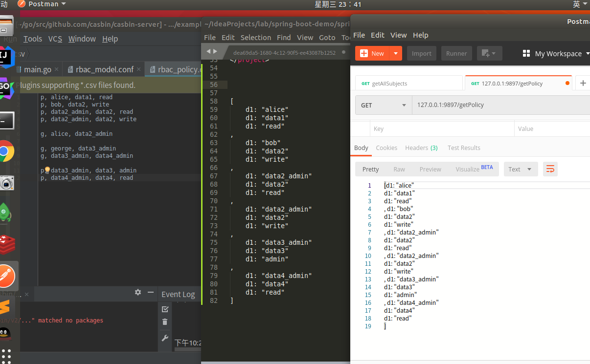Open Terminal from dock
This screenshot has height=364, width=590.
click(x=6, y=120)
